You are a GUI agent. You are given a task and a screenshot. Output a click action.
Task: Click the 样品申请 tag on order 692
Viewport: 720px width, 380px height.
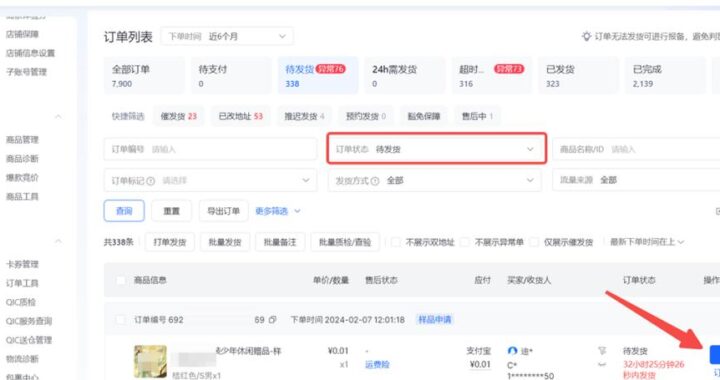point(434,319)
